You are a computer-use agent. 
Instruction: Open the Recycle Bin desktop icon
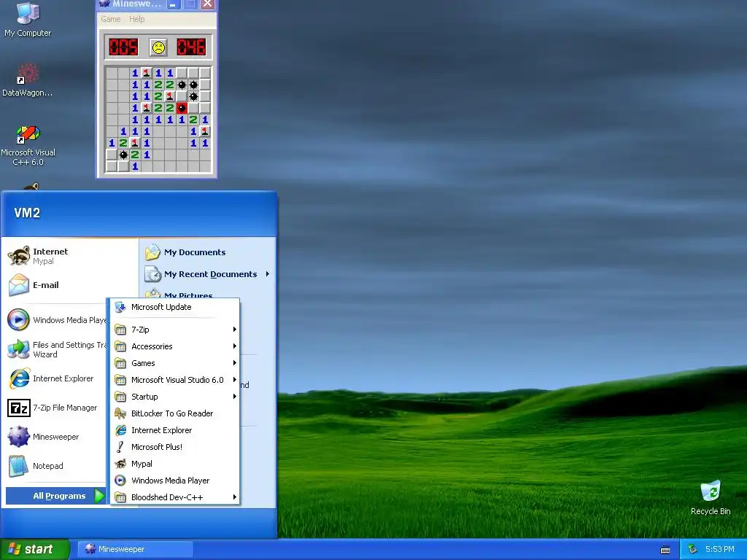click(711, 497)
